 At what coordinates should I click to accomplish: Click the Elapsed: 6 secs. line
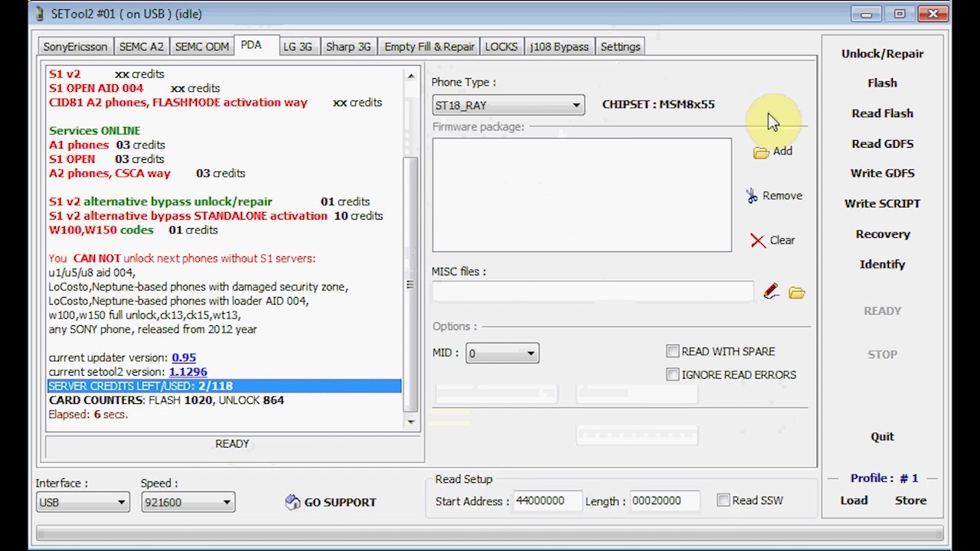[88, 415]
